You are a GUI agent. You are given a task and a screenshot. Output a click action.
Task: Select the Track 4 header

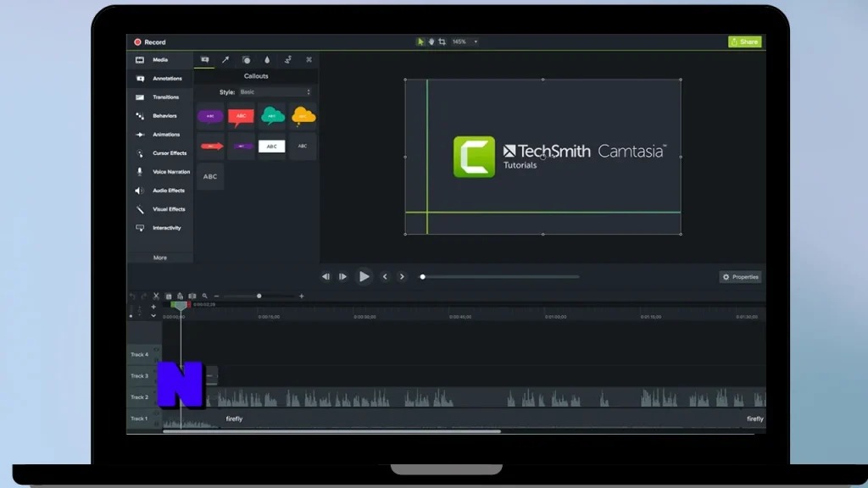pyautogui.click(x=144, y=355)
